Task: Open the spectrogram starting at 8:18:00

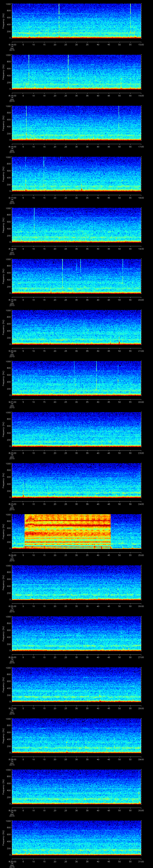Action: point(76,225)
